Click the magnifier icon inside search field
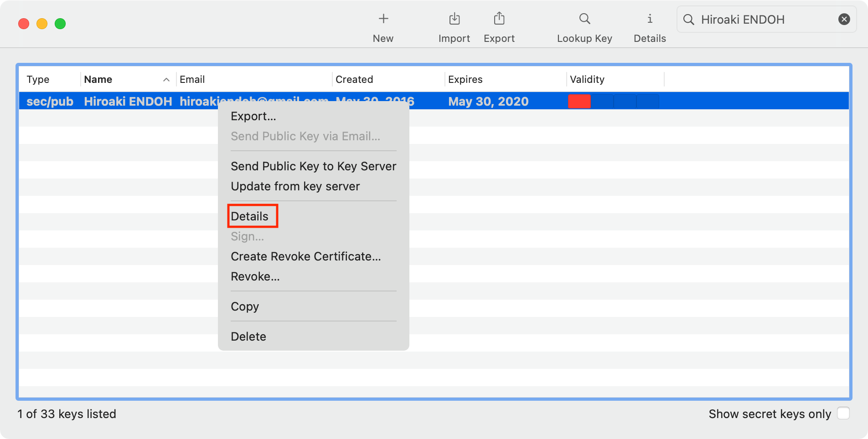The width and height of the screenshot is (868, 439). pyautogui.click(x=689, y=20)
